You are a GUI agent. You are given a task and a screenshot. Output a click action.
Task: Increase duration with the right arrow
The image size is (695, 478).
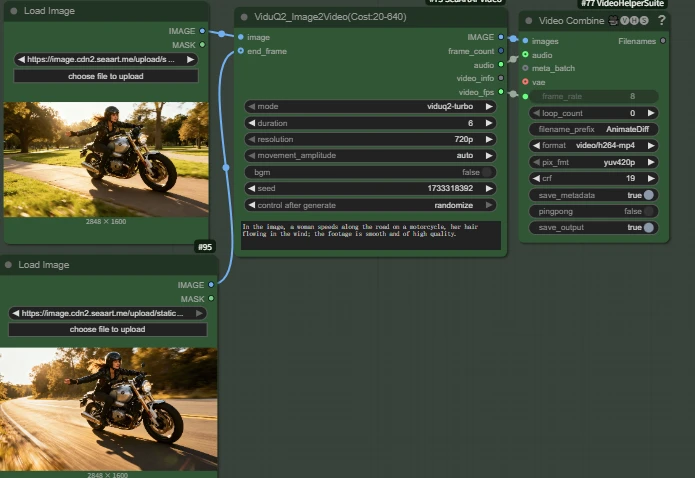click(489, 123)
